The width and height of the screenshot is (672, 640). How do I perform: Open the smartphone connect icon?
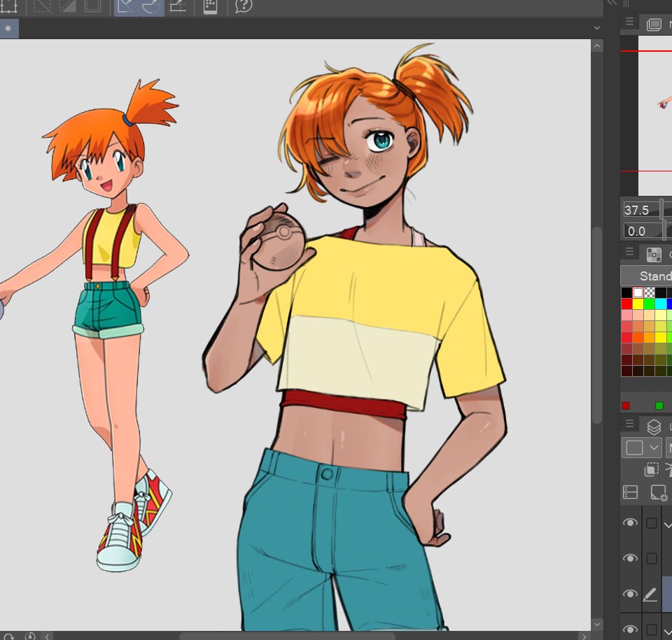[x=210, y=6]
